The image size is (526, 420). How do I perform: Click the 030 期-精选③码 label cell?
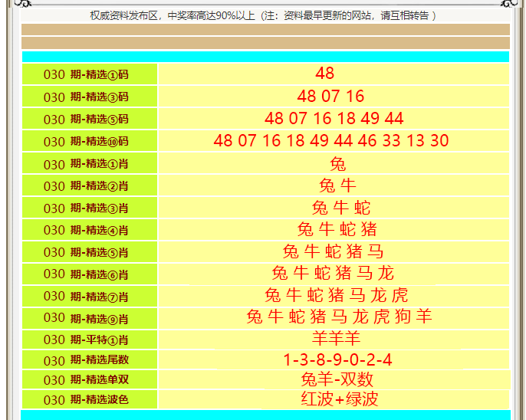pyautogui.click(x=89, y=97)
